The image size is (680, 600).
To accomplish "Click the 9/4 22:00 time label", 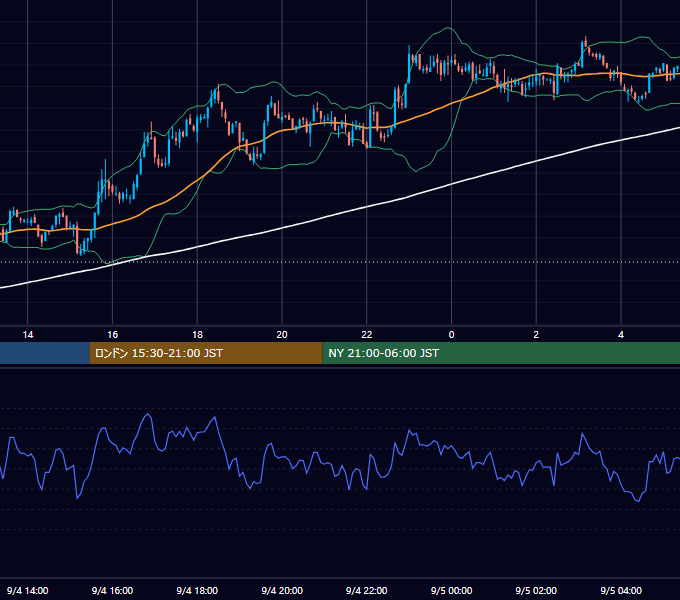I will coord(367,590).
